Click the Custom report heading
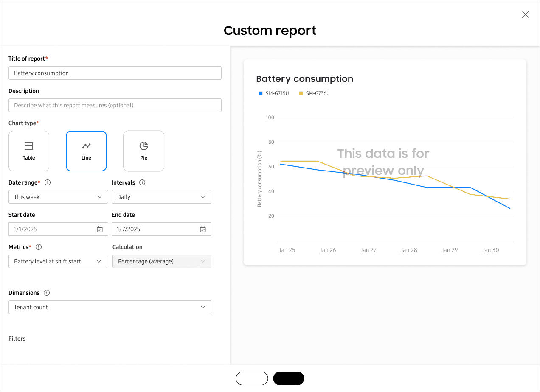The height and width of the screenshot is (392, 540). (270, 31)
